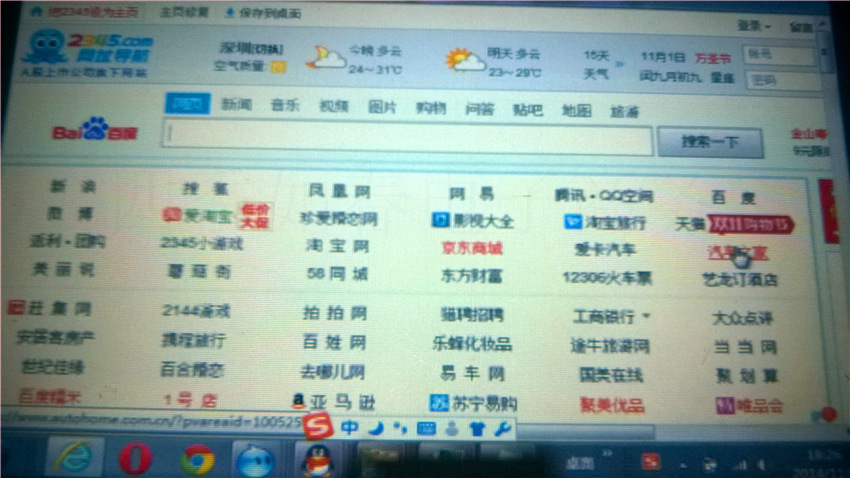Click tomorrow's sunny cloud weather icon
The image size is (850, 478).
(x=465, y=60)
